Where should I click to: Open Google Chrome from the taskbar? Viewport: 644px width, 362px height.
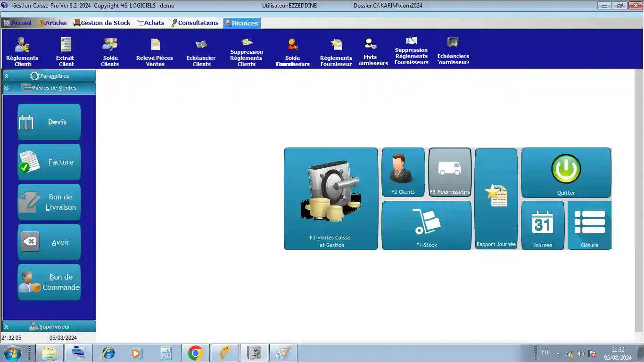[195, 353]
